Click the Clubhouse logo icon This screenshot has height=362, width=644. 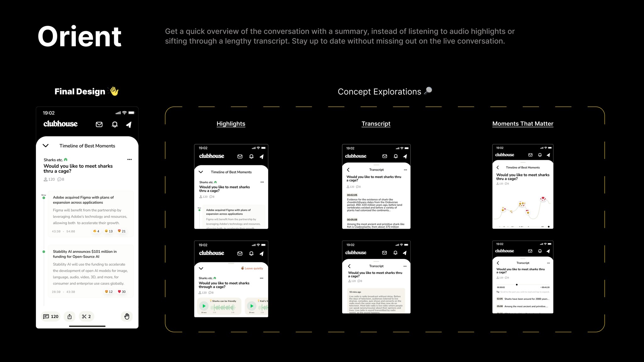(x=61, y=124)
